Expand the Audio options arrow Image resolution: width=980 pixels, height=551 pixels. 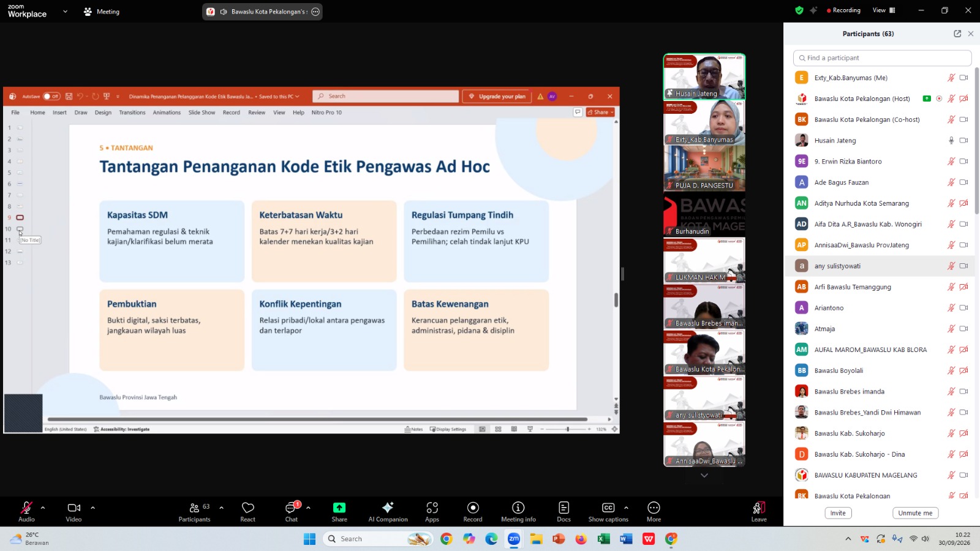coord(43,508)
